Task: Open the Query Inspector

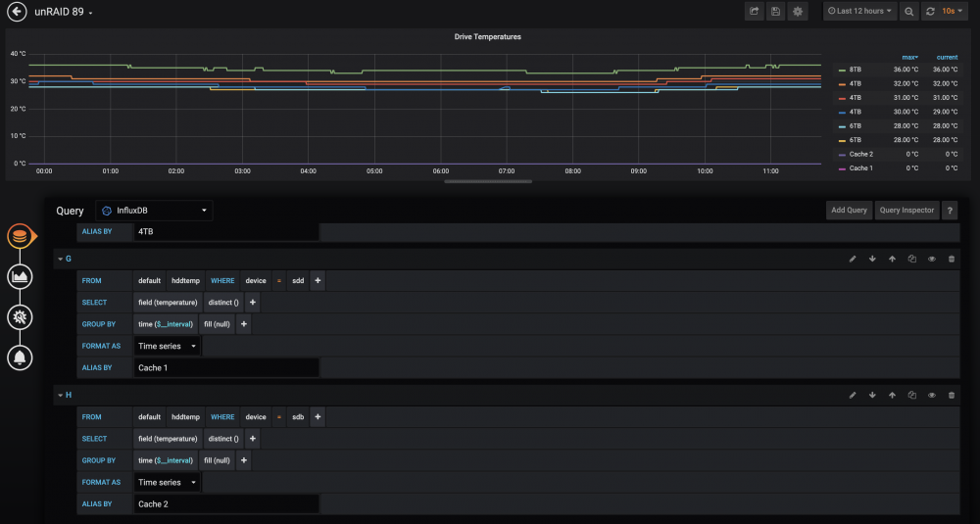Action: click(x=906, y=210)
